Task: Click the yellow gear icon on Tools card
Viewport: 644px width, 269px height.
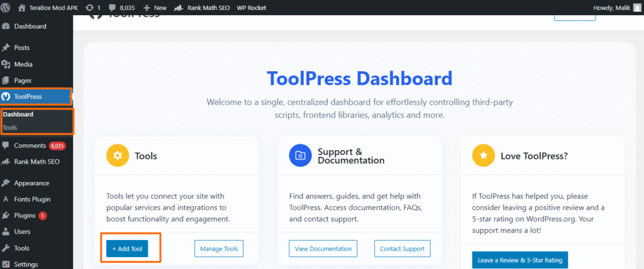Action: tap(118, 156)
